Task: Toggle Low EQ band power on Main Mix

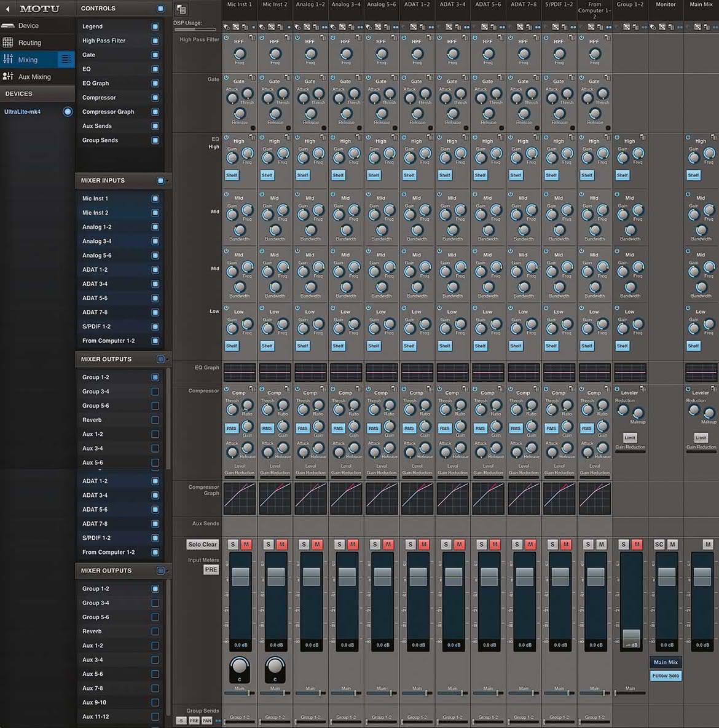Action: tap(688, 308)
